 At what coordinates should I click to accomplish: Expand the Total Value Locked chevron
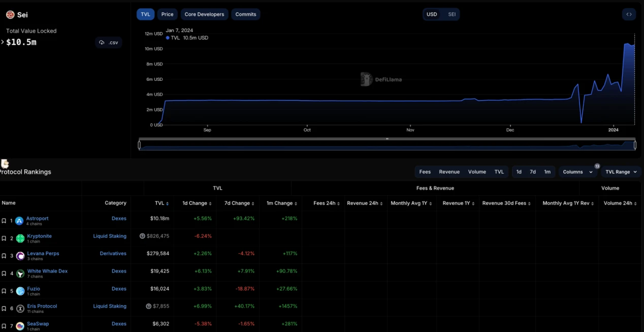coord(3,42)
